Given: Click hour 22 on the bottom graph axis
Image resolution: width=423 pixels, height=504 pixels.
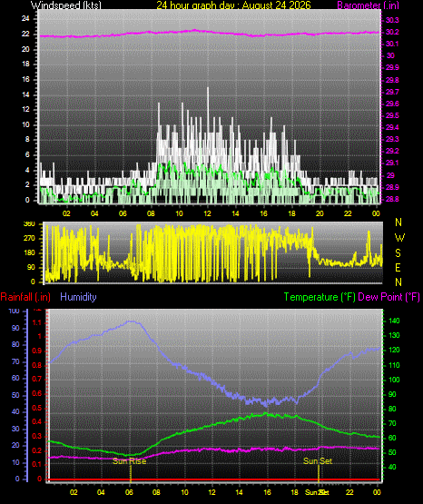Looking at the screenshot, I should click(x=349, y=492).
